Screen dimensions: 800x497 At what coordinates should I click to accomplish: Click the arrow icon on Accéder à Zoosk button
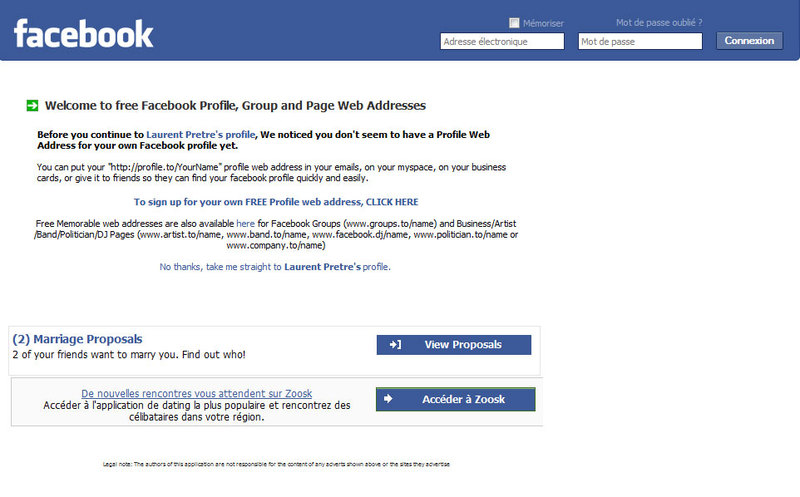coord(388,399)
